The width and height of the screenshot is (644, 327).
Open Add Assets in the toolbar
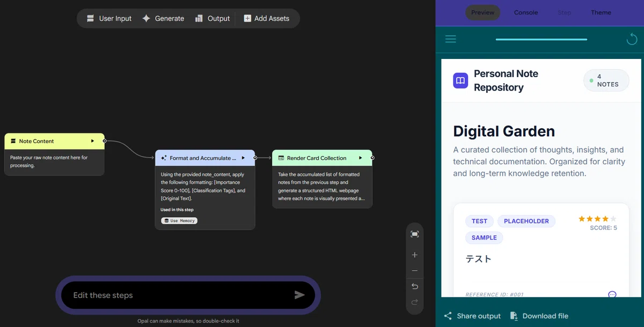pos(266,18)
